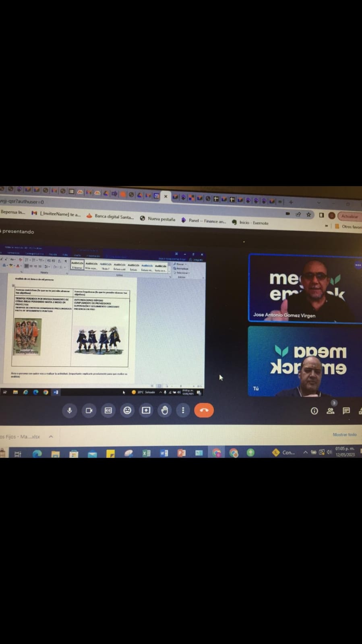This screenshot has height=644, width=362.
Task: Open Excel from the taskbar
Action: (x=146, y=453)
